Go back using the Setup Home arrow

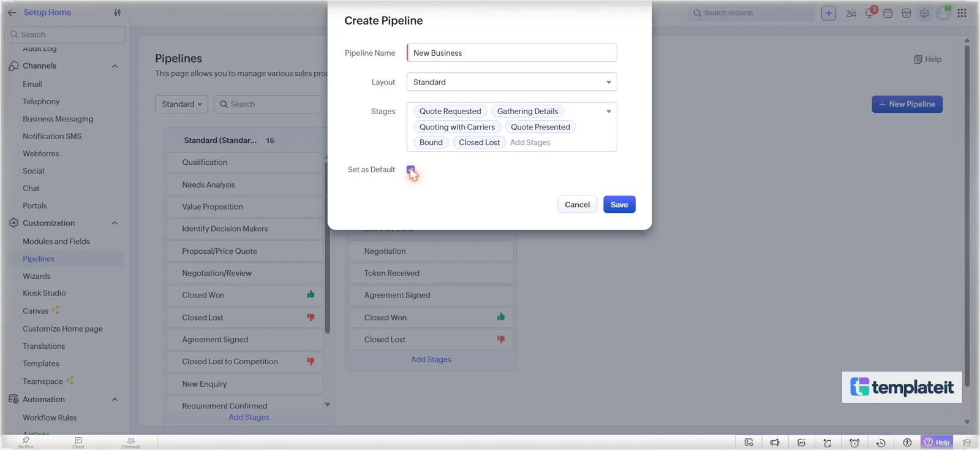point(12,12)
